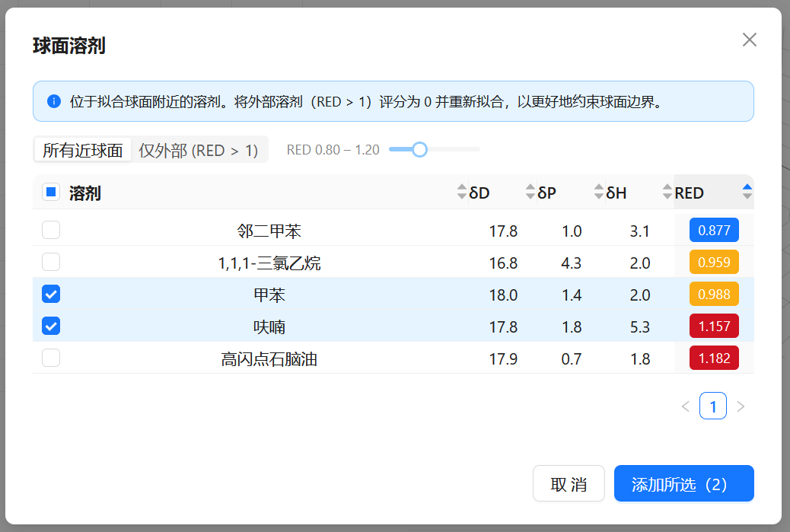Toggle the select-all 溶剂 header checkbox
790x532 pixels.
(x=51, y=192)
